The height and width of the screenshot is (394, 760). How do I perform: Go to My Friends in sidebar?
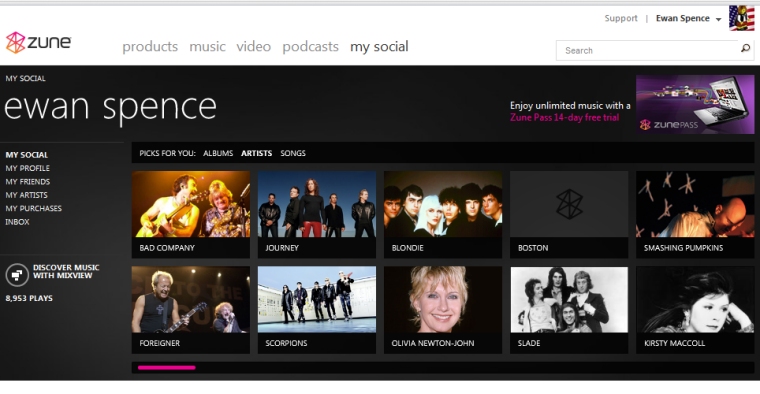coord(28,182)
